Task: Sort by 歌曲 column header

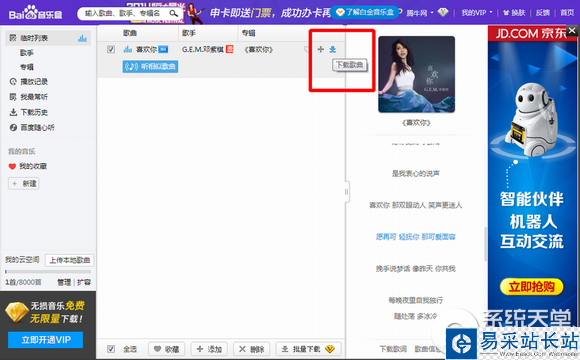Action: click(x=130, y=33)
